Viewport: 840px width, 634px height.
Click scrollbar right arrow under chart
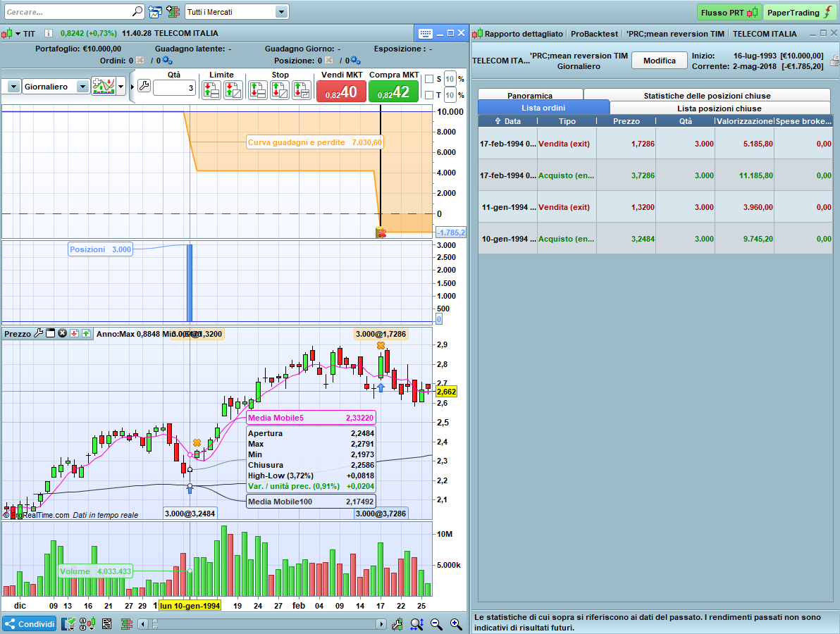pyautogui.click(x=381, y=624)
